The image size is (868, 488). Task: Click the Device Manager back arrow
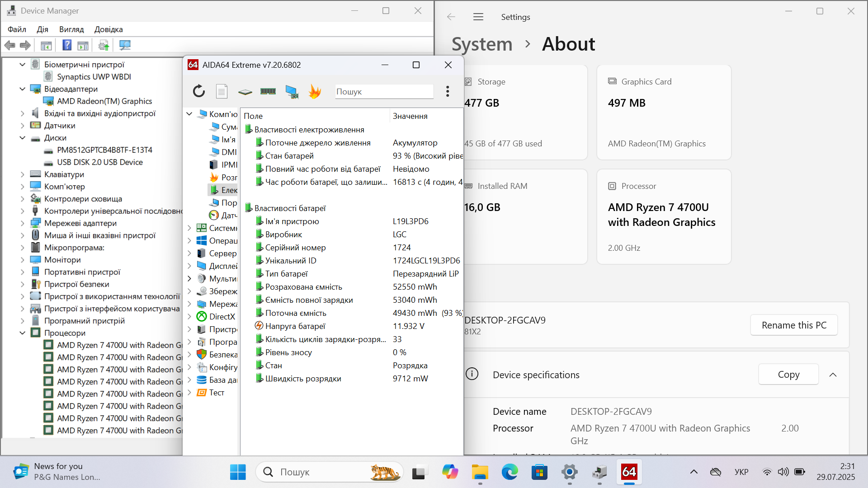pos(10,45)
